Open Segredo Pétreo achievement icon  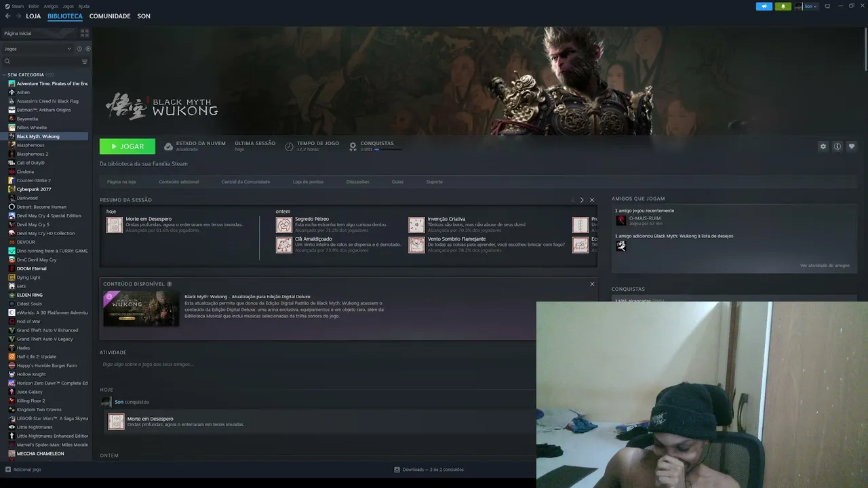[284, 225]
